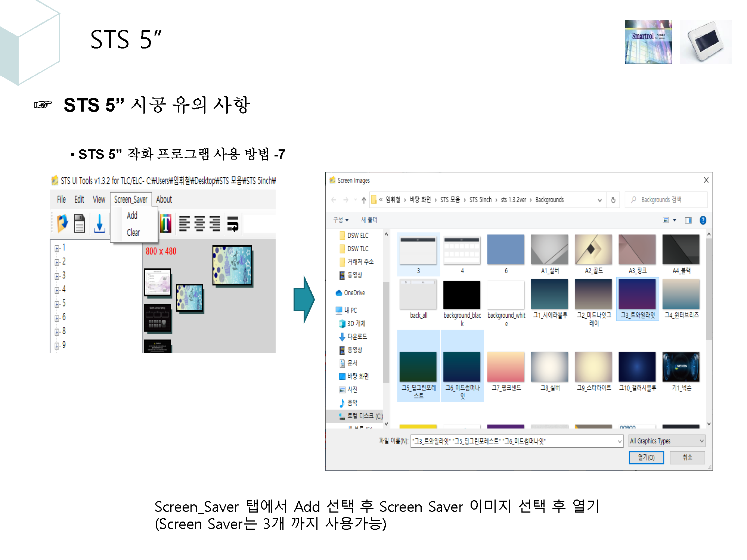
Task: Select the rainbow Text tool icon
Action: (166, 223)
